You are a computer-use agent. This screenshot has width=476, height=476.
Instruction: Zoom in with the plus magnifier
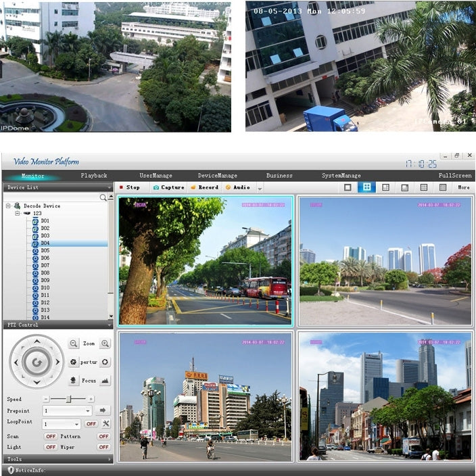pos(105,343)
